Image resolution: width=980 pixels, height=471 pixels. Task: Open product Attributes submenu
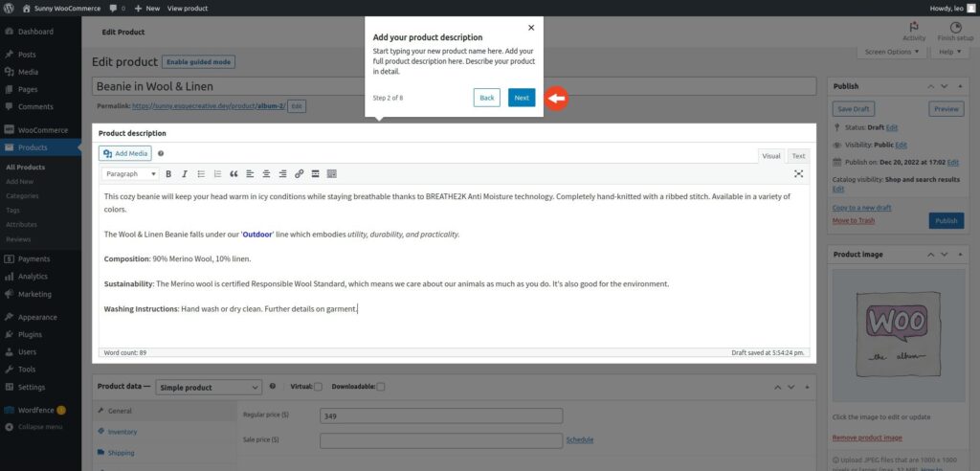[21, 225]
